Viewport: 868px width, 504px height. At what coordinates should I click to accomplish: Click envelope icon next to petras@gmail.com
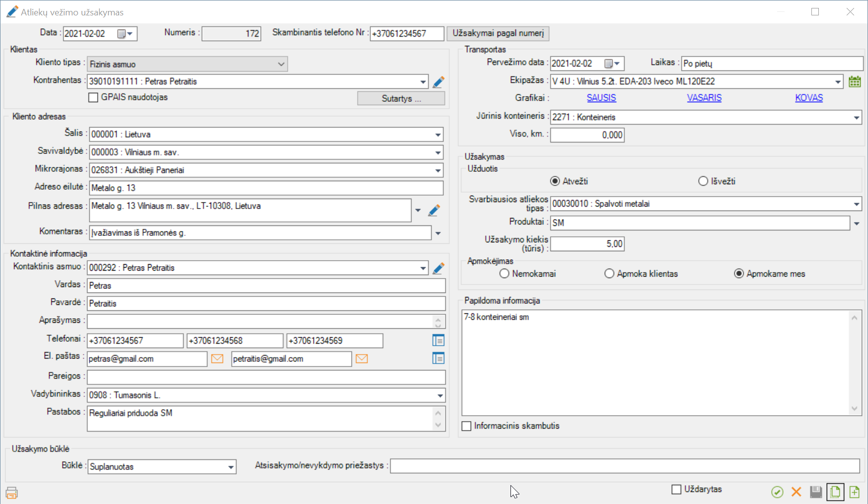[x=217, y=359]
